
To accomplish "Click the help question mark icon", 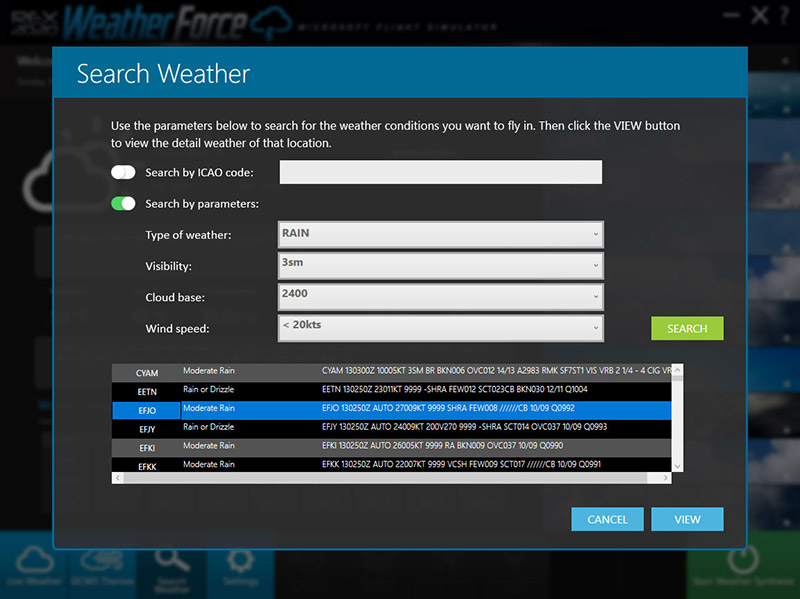I will click(785, 16).
